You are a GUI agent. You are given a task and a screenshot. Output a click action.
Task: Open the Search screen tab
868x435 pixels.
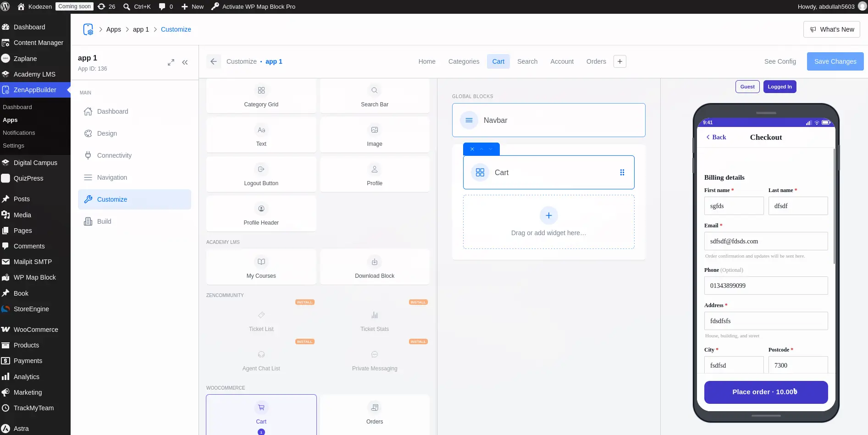(527, 61)
